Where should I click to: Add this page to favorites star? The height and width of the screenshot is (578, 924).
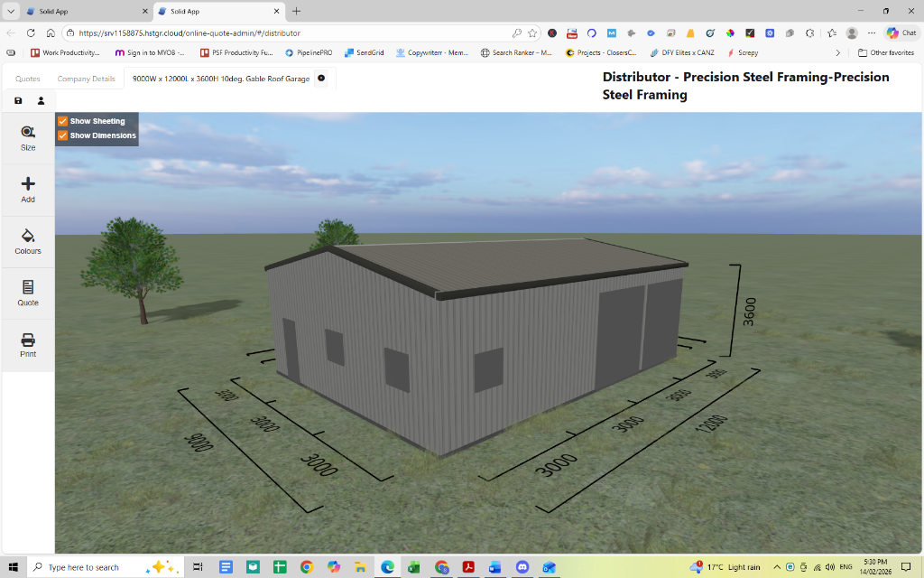point(532,33)
